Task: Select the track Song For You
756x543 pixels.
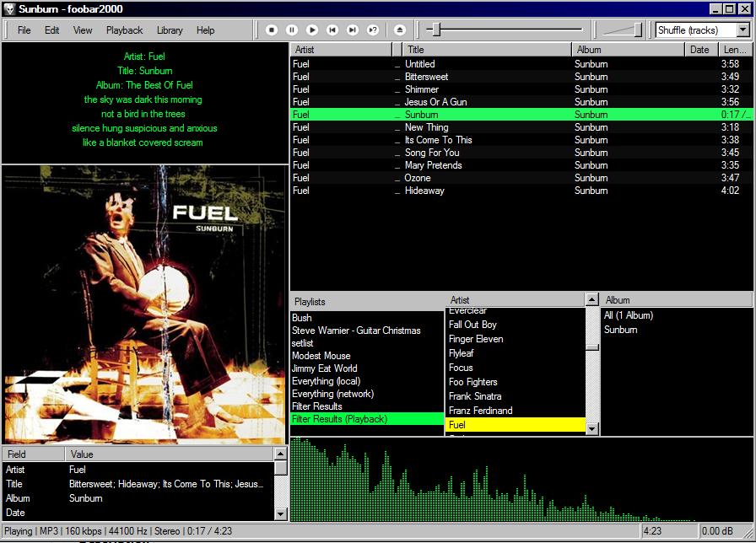Action: pyautogui.click(x=521, y=153)
